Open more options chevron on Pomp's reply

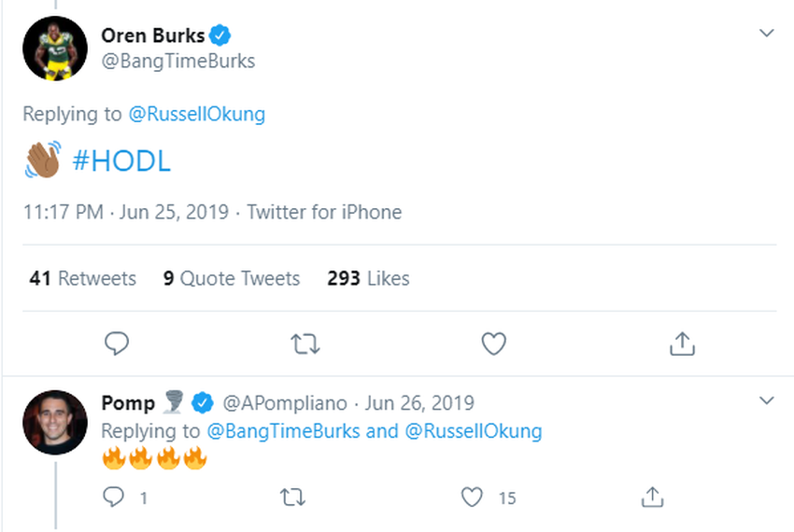pyautogui.click(x=767, y=401)
